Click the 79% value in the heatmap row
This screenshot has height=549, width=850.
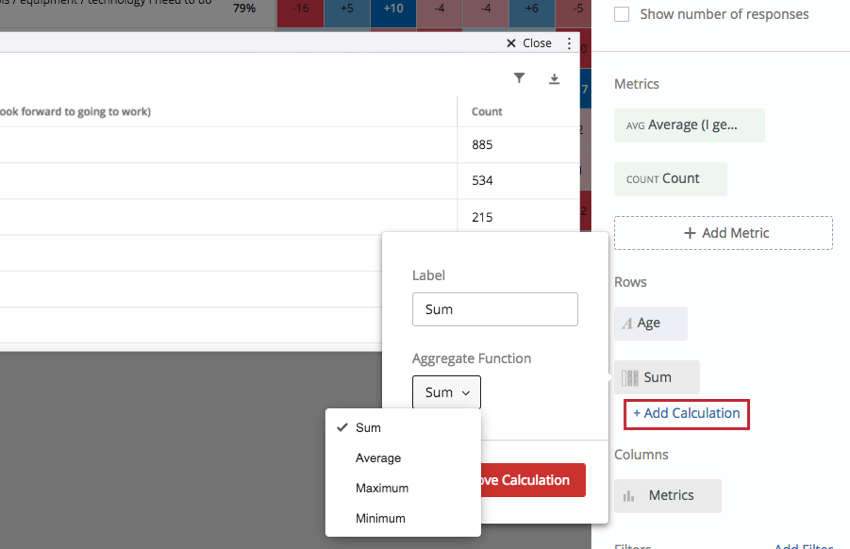[x=244, y=9]
